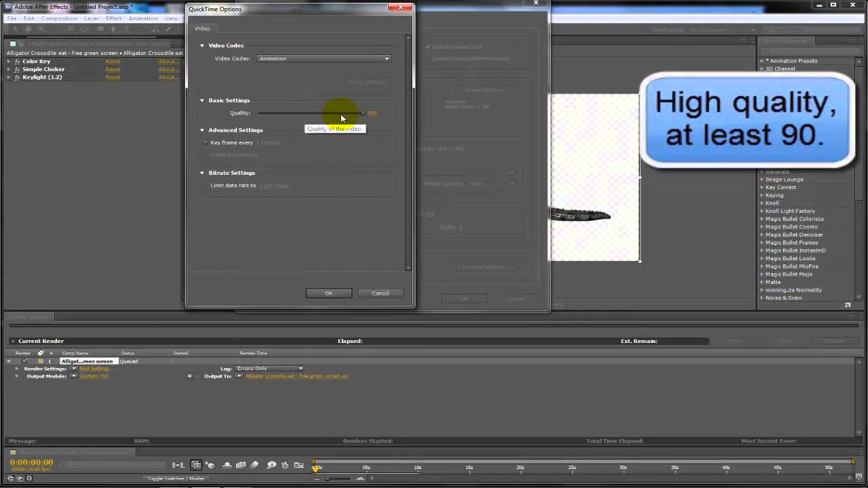Toggle the Frame Blending icon in timeline
The image size is (868, 488).
click(x=240, y=465)
